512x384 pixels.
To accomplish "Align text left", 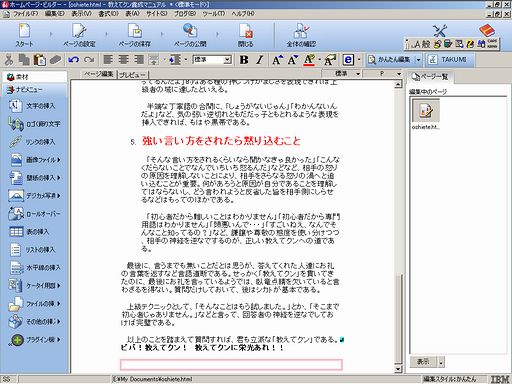I will click(x=108, y=60).
